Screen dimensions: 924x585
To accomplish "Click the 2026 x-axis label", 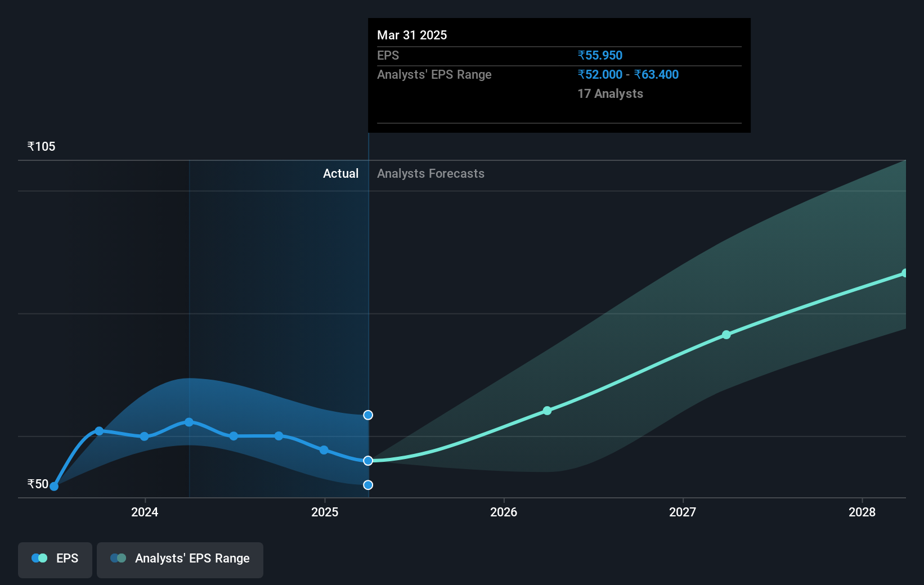I will pos(504,512).
